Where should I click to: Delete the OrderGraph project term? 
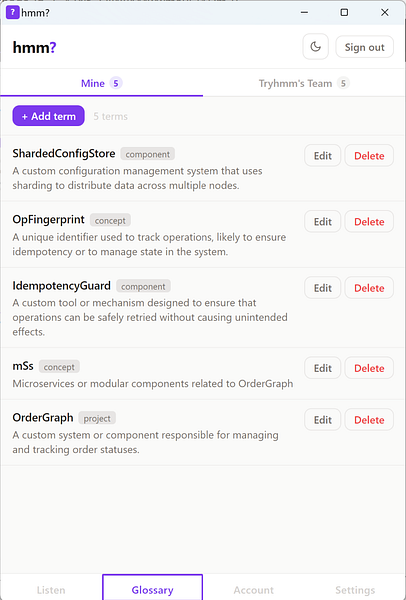pyautogui.click(x=369, y=420)
